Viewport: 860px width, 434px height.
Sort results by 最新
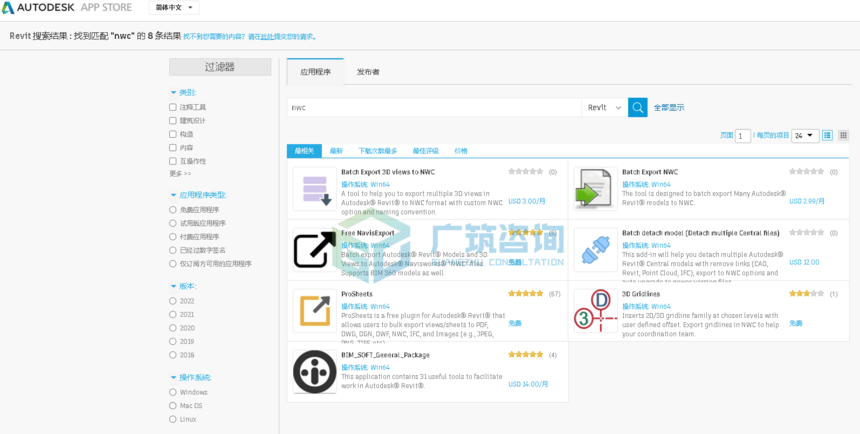coord(336,151)
